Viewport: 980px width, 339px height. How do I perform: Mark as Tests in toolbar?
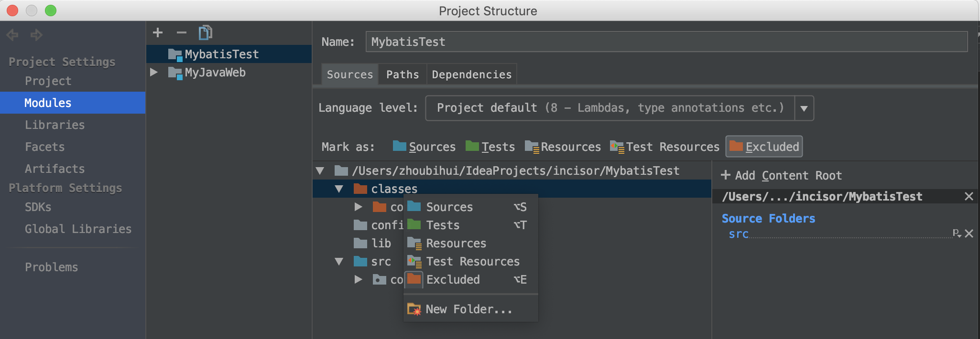point(490,147)
